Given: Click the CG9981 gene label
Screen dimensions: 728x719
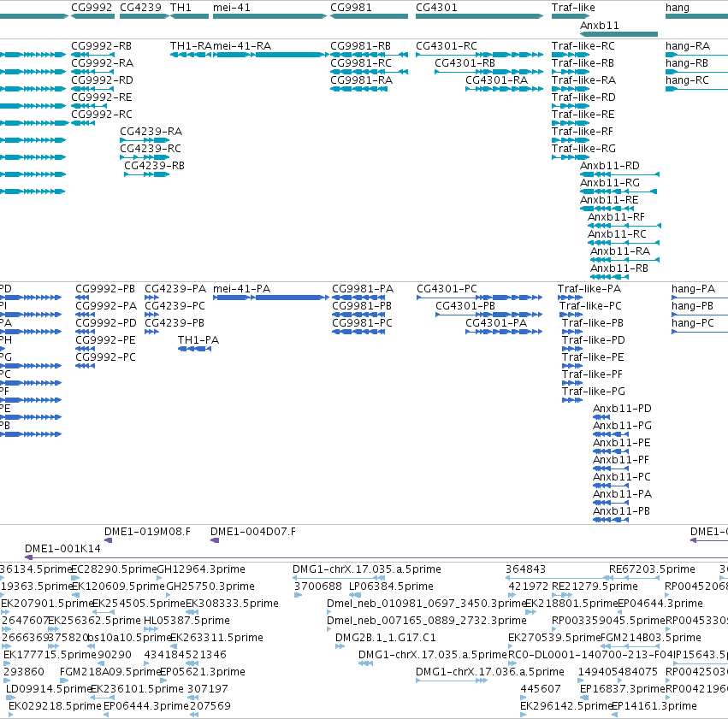Looking at the screenshot, I should click(351, 8).
